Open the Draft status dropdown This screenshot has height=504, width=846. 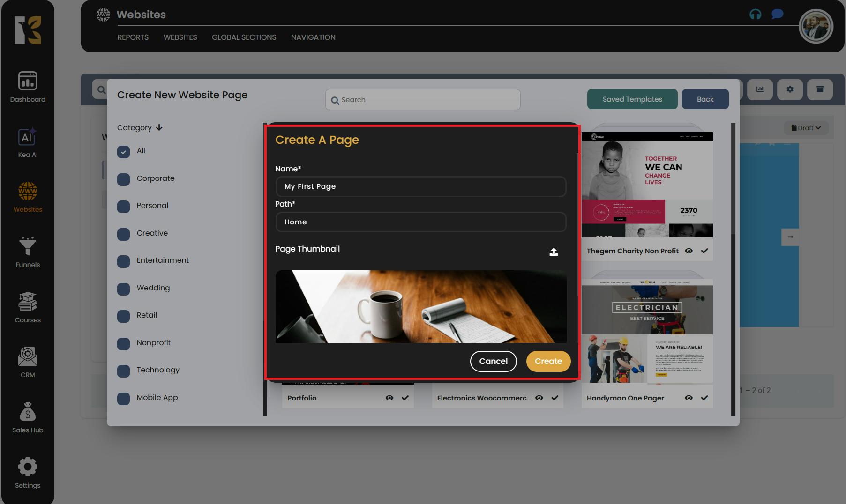[806, 128]
